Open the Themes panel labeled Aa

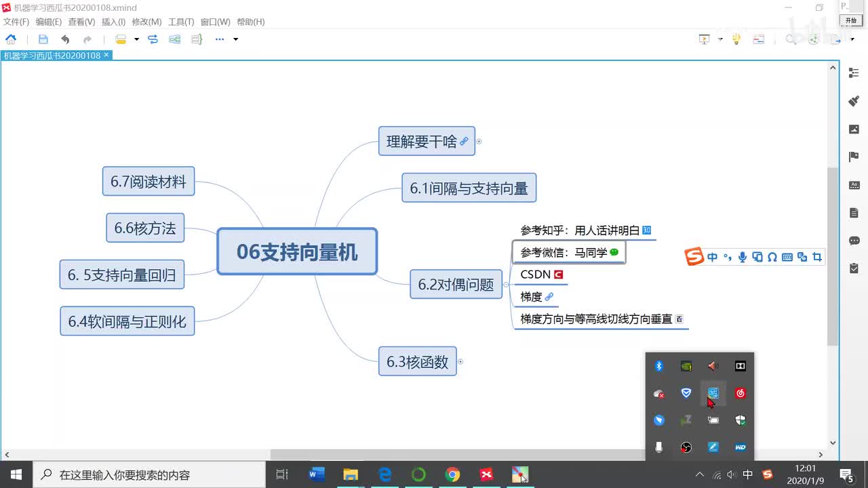(x=854, y=184)
